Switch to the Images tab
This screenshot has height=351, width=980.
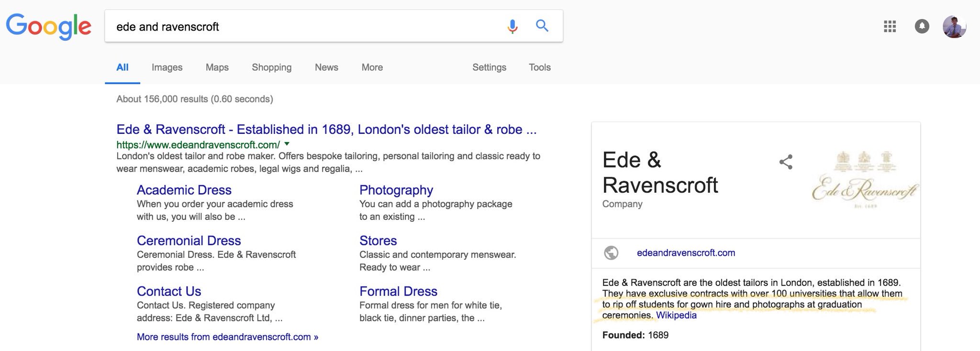(x=167, y=67)
